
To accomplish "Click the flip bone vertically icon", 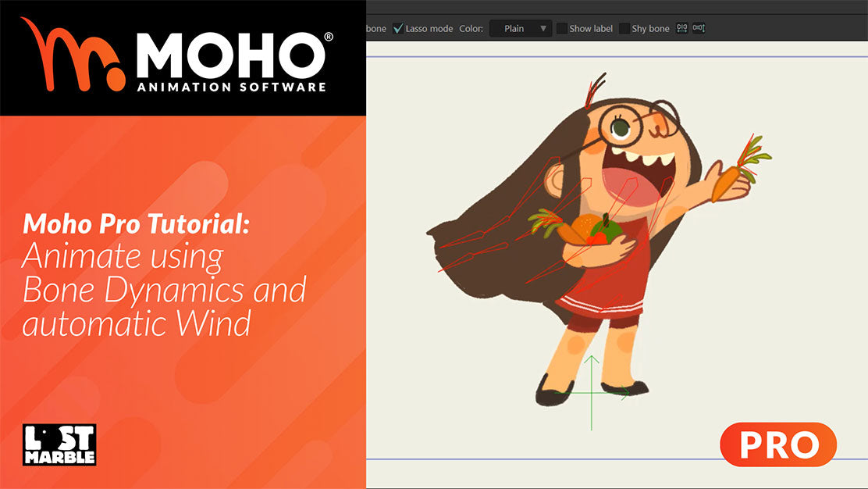I will (x=699, y=28).
